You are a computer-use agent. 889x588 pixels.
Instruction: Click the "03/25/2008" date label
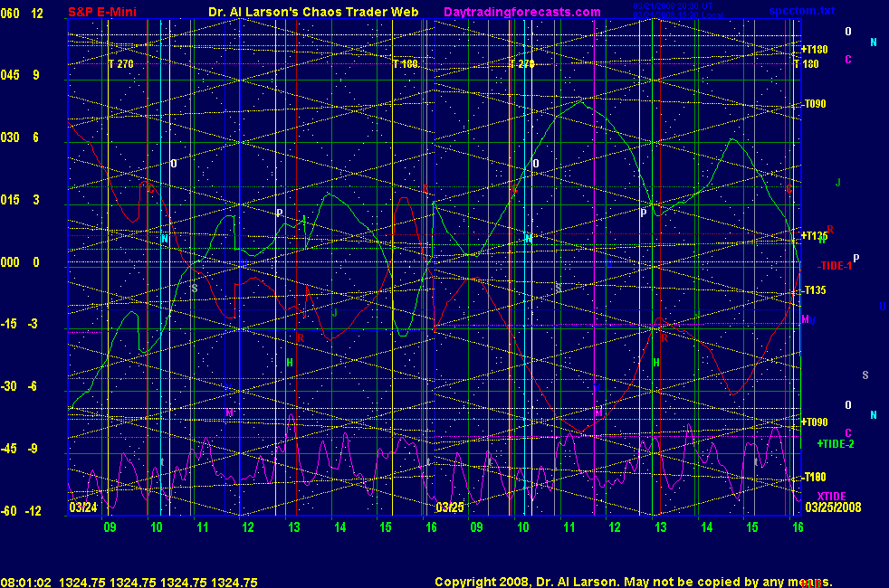833,507
